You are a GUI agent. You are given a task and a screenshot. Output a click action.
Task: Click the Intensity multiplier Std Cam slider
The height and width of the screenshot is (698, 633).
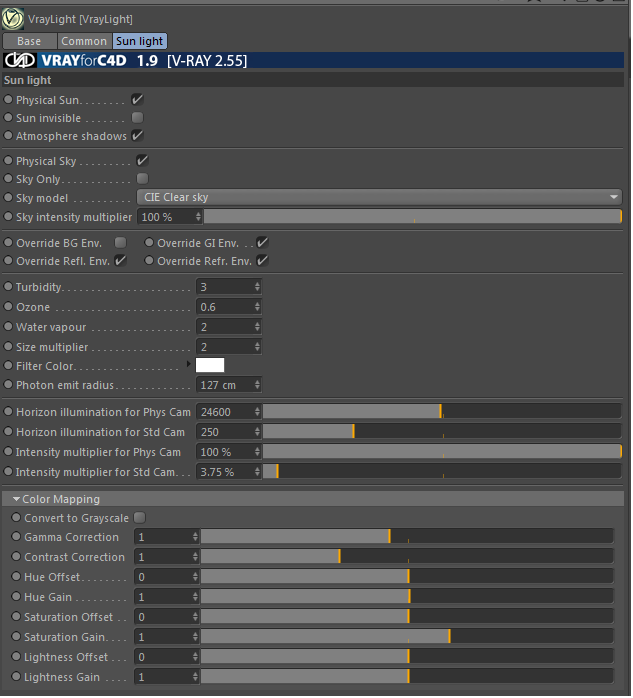442,472
